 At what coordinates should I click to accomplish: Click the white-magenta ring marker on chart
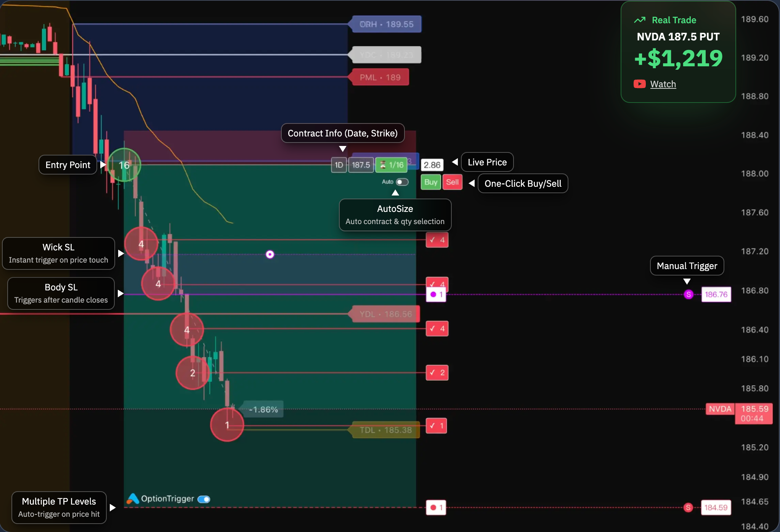pos(270,254)
